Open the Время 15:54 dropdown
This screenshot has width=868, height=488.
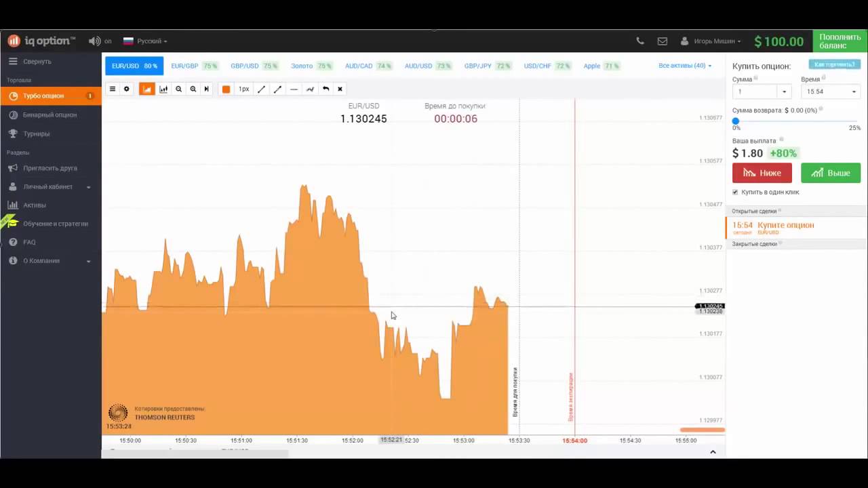(x=831, y=91)
